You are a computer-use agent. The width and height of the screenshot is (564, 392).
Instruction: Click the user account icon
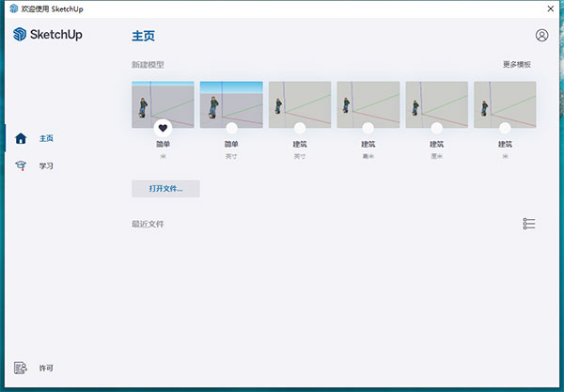click(541, 36)
